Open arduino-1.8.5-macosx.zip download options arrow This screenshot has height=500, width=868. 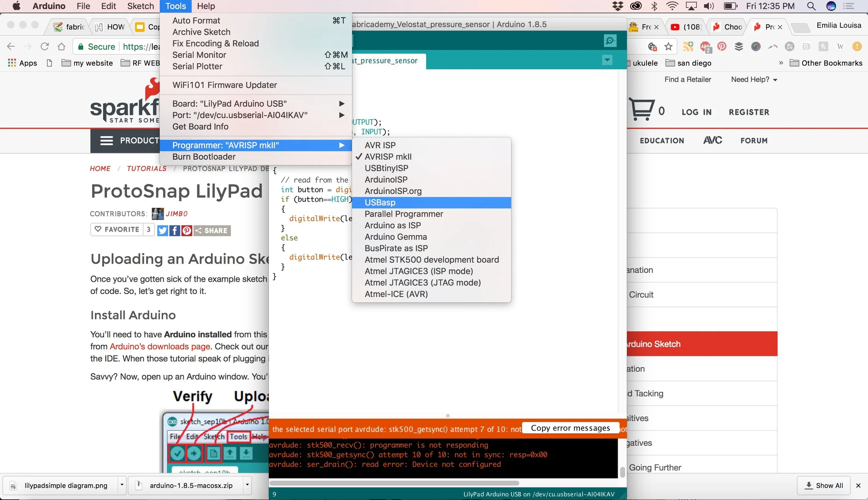pyautogui.click(x=247, y=485)
